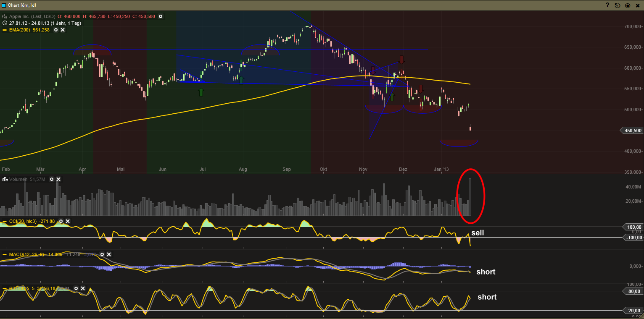Open the CCI(20, hlc3) indicator settings

[x=61, y=221]
